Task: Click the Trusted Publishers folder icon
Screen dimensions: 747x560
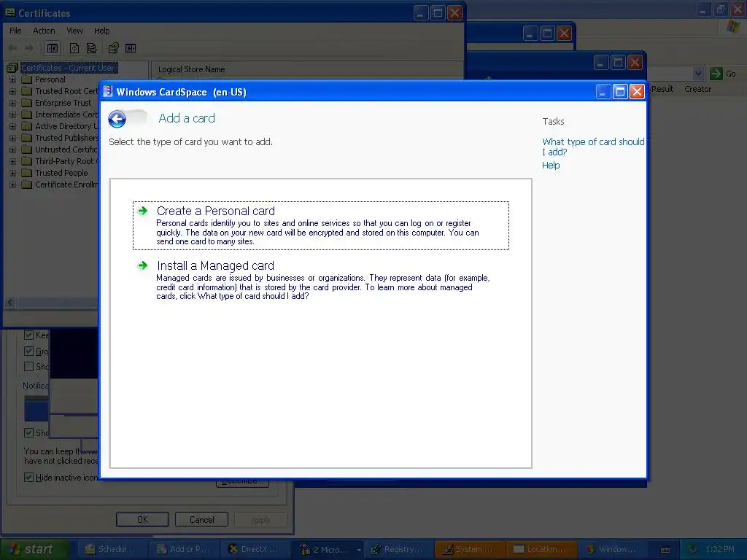Action: click(27, 138)
